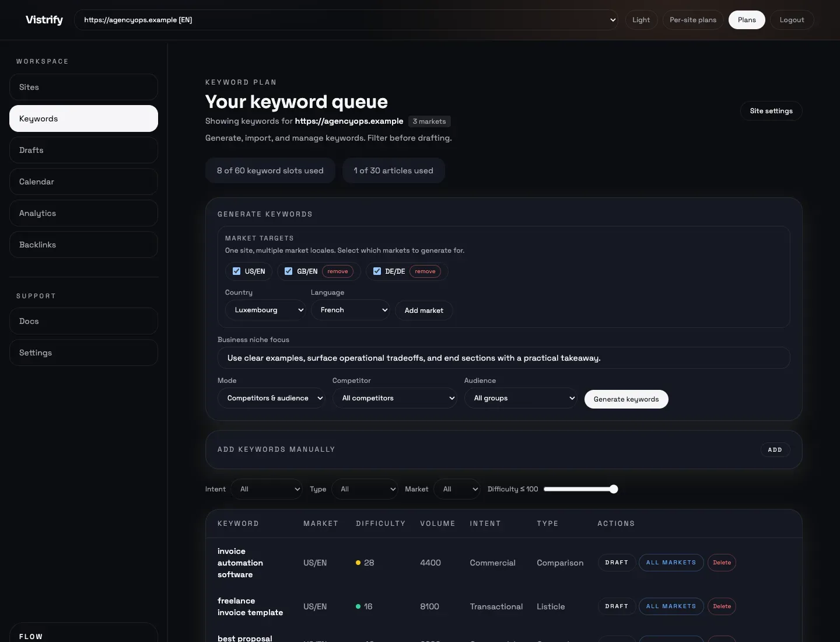Open Site settings
This screenshot has width=840, height=642.
pyautogui.click(x=771, y=111)
